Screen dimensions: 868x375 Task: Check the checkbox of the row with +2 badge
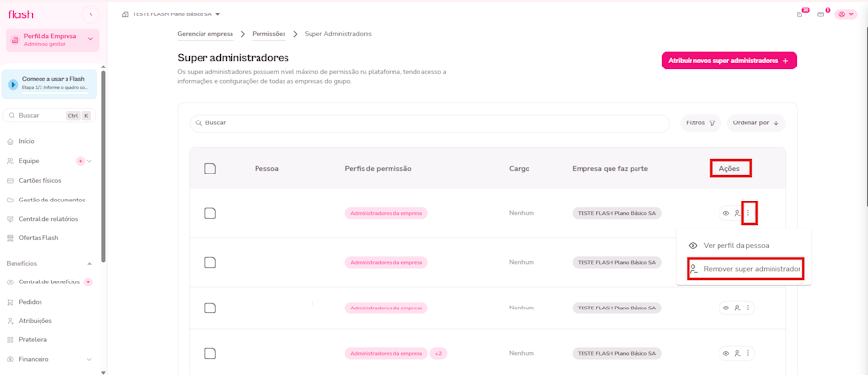click(210, 353)
